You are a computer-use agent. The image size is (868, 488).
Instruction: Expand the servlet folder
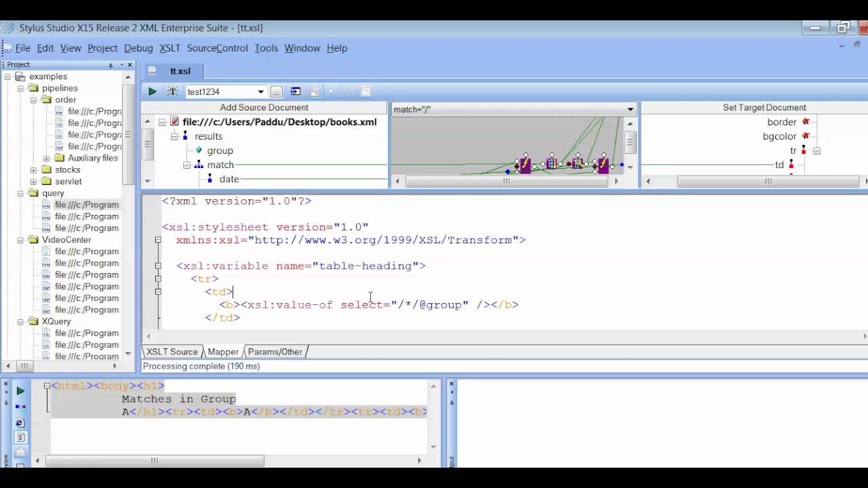[33, 182]
